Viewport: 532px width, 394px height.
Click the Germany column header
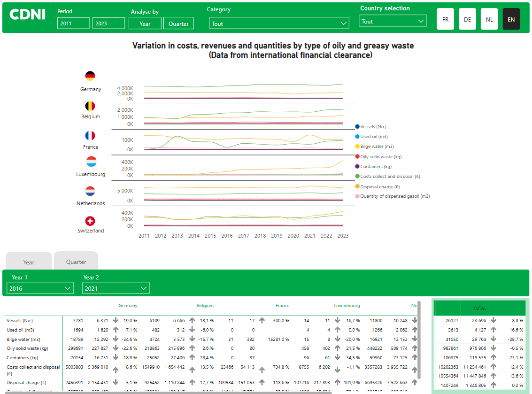[x=128, y=305]
